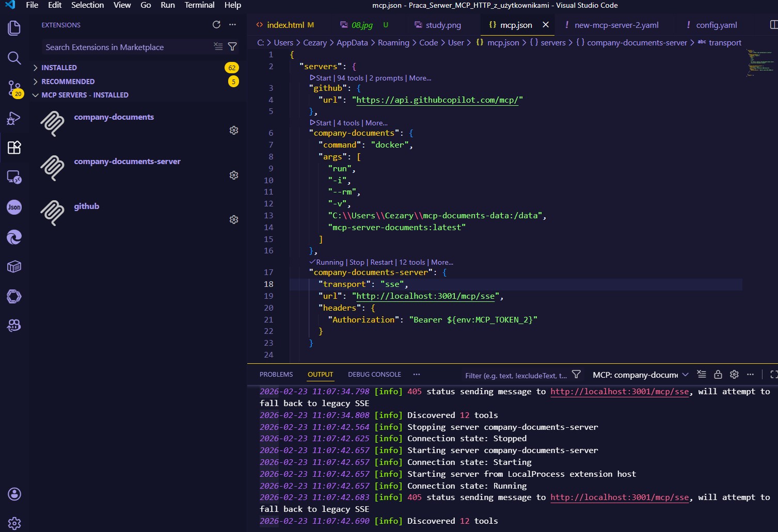Filter extensions with the funnel icon
Viewport: 778px width, 532px height.
point(233,47)
